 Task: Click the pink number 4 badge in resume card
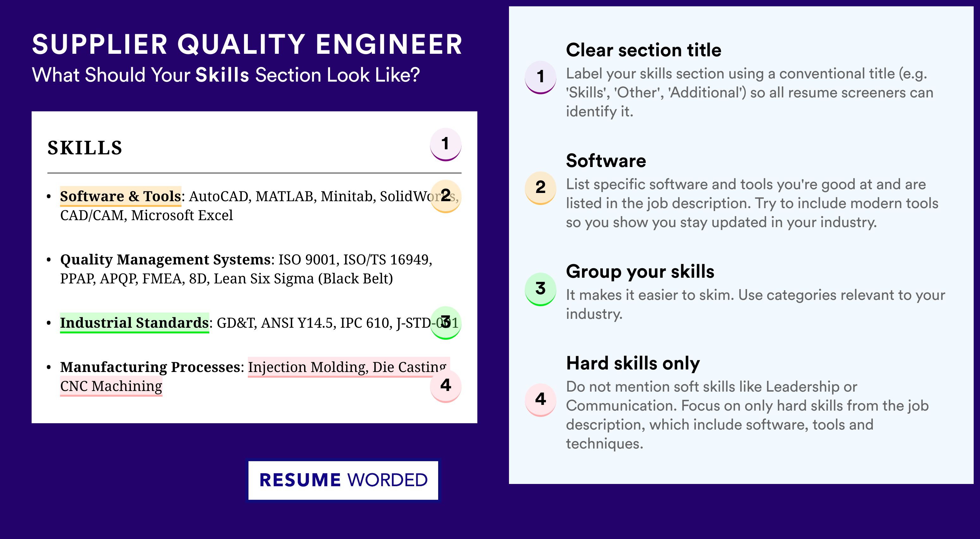tap(445, 386)
